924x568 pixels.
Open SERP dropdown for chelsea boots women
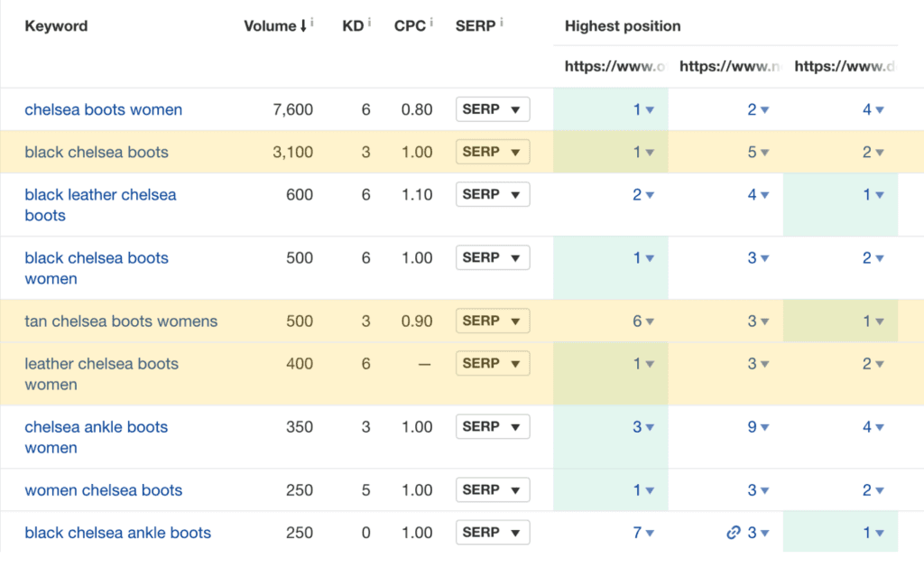(x=493, y=109)
